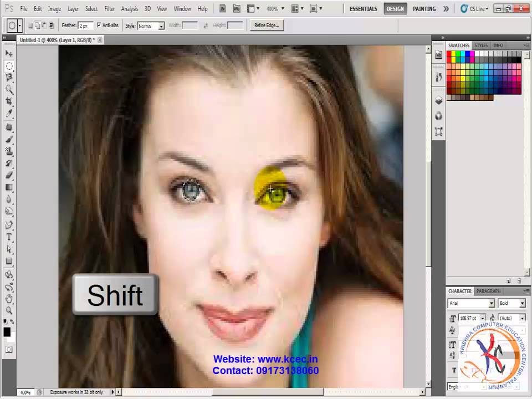532x399 pixels.
Task: Select the History Brush tool
Action: [9, 163]
